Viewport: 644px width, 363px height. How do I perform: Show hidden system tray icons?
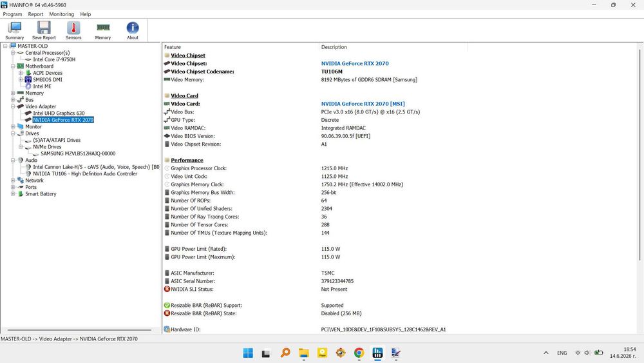coord(546,353)
